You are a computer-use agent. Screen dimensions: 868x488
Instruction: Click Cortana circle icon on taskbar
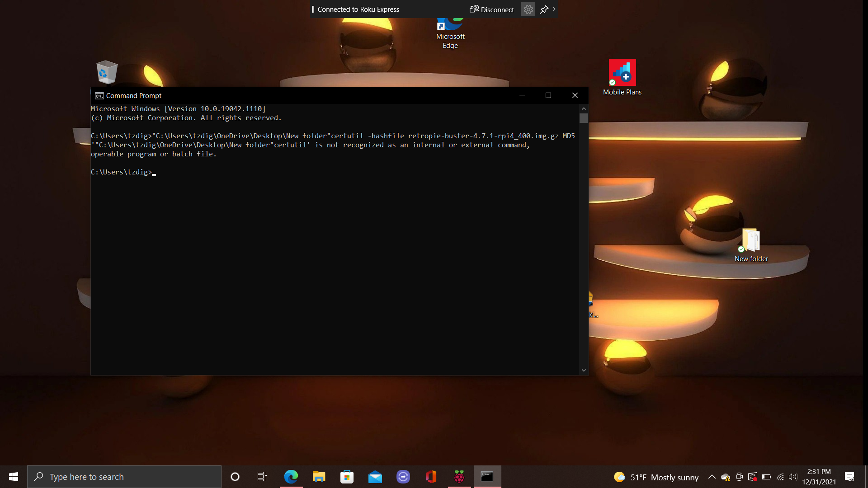point(235,477)
